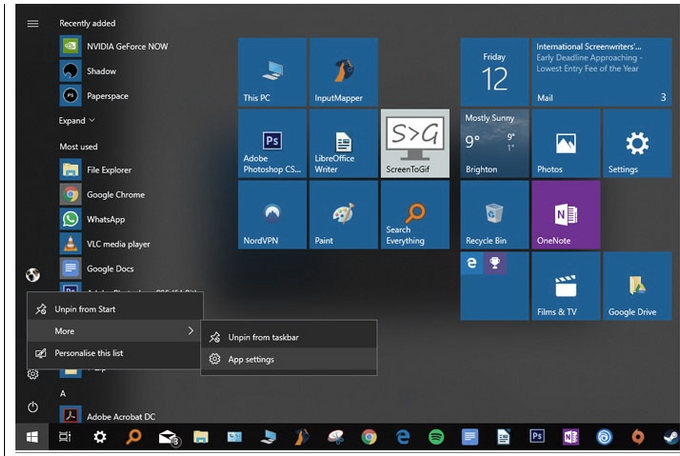This screenshot has width=680, height=456.
Task: Open the Google Drive tile
Action: (637, 286)
